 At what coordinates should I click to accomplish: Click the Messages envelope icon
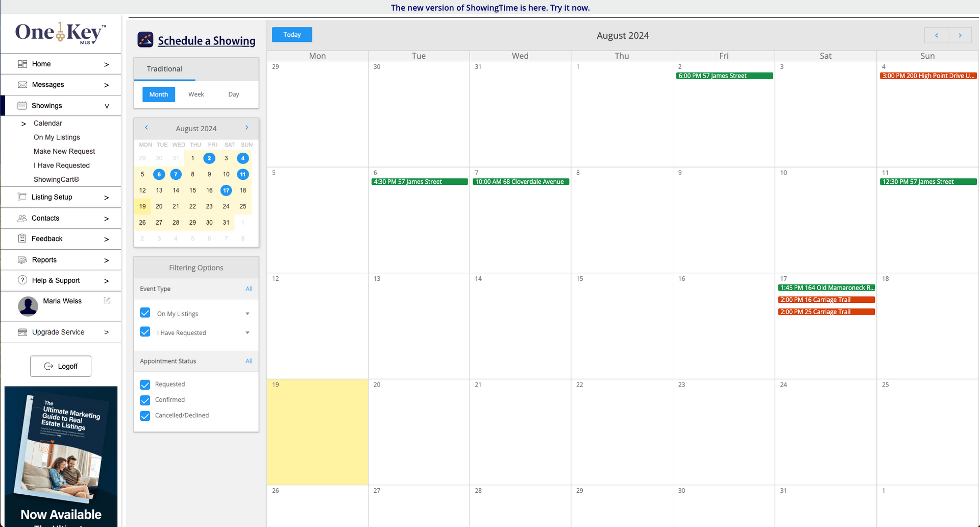click(22, 84)
